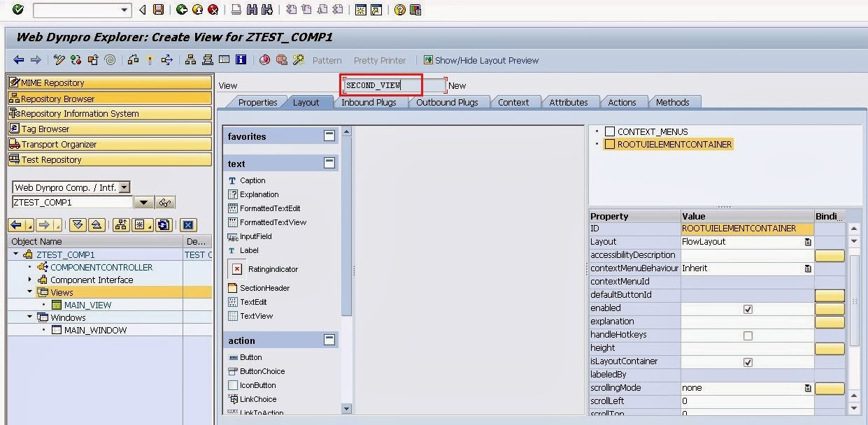Open the Layout FlowLayout value dropdown
This screenshot has width=868, height=425.
808,242
